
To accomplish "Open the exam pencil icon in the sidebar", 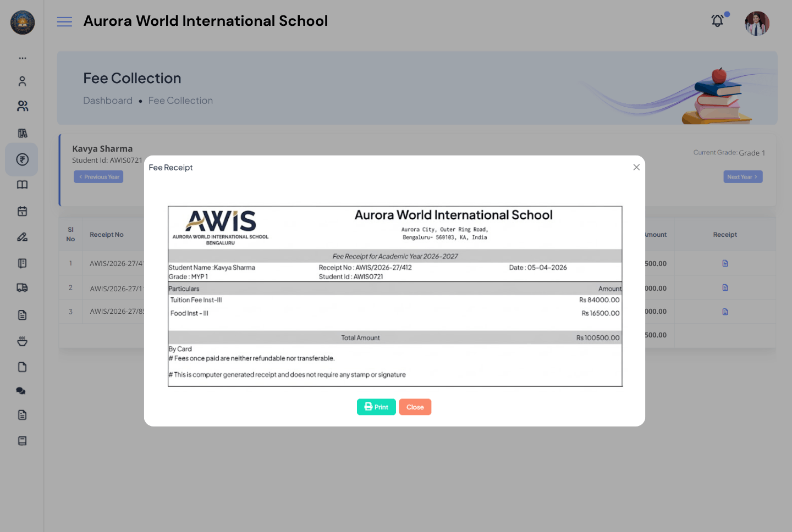I will tap(22, 236).
